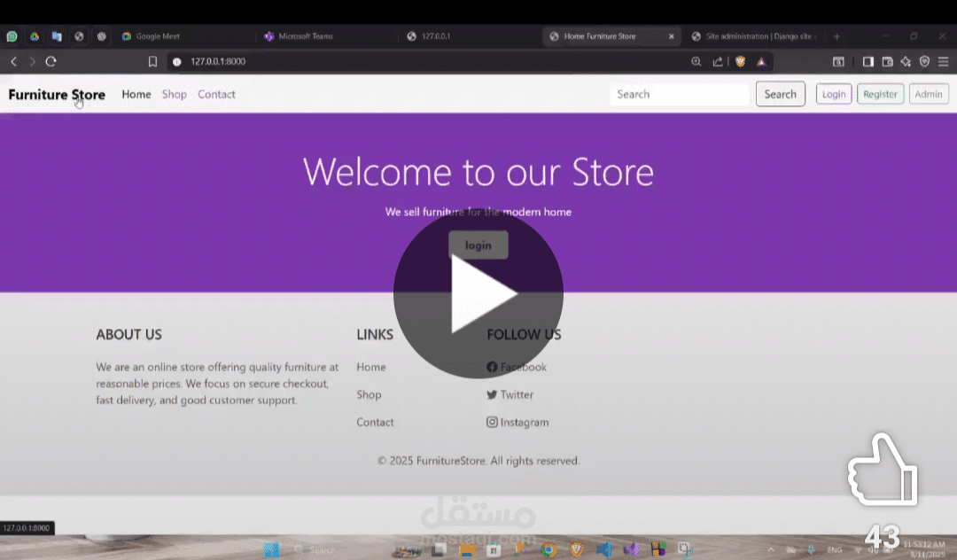
Task: Bookmark this page using the bookmark icon
Action: 152,61
